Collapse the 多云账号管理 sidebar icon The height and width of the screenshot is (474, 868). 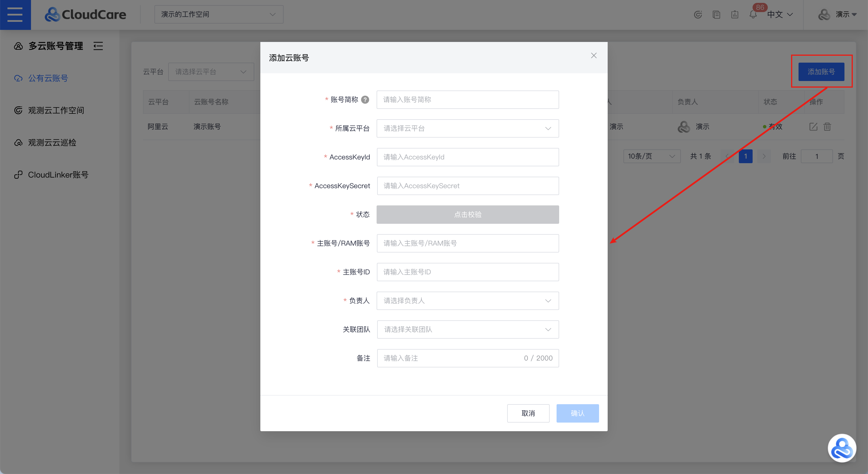click(98, 46)
